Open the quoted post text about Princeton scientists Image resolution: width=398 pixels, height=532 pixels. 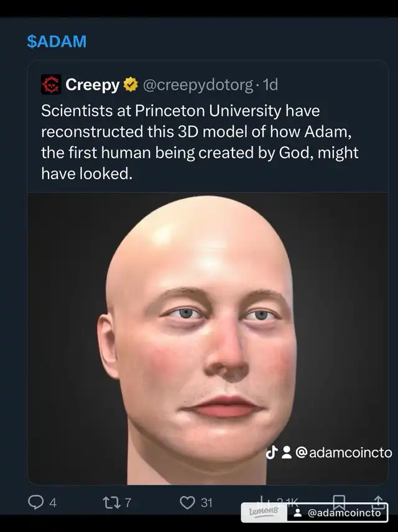[200, 142]
